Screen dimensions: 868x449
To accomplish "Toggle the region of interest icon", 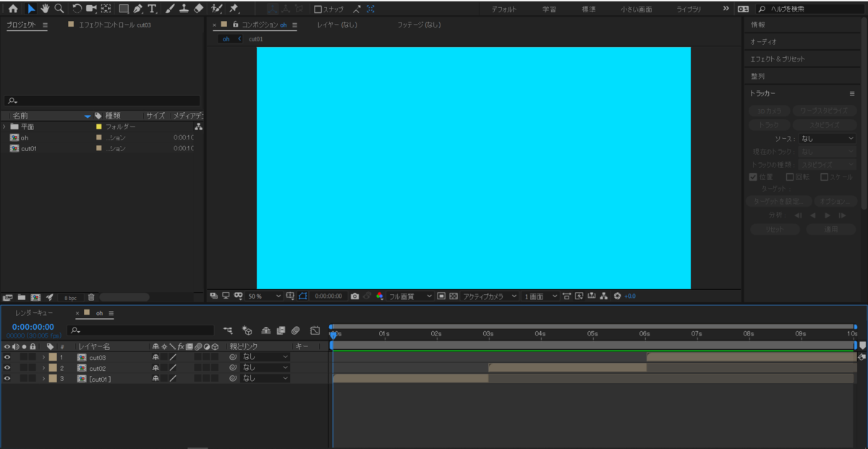I will point(441,296).
